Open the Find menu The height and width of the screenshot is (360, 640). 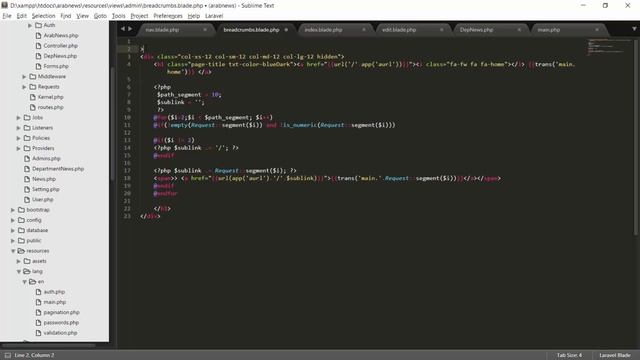tap(66, 16)
